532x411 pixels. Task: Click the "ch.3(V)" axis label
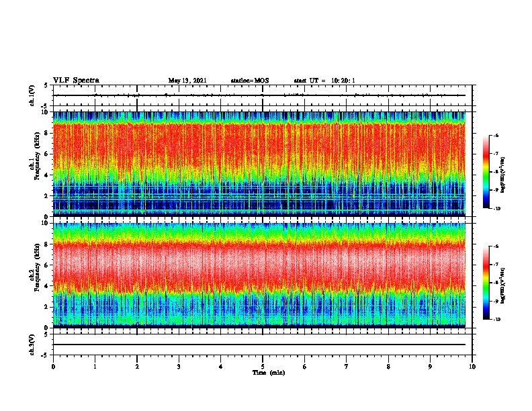point(32,345)
